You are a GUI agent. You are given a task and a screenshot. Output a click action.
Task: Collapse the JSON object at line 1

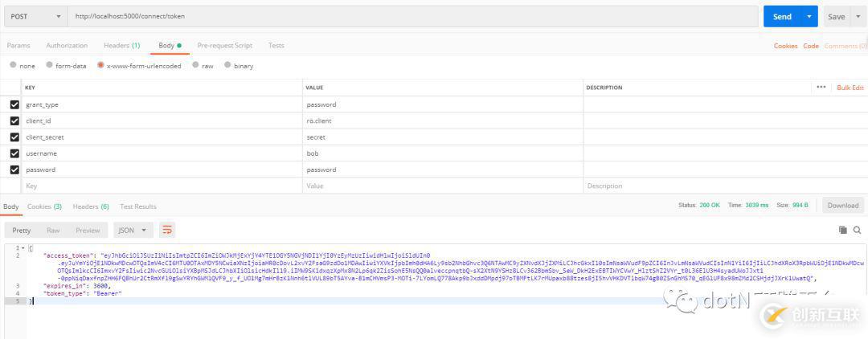click(23, 247)
